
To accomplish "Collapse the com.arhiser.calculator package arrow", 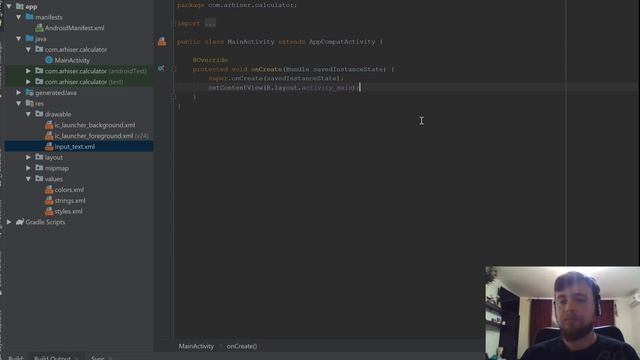I will 28,49.
